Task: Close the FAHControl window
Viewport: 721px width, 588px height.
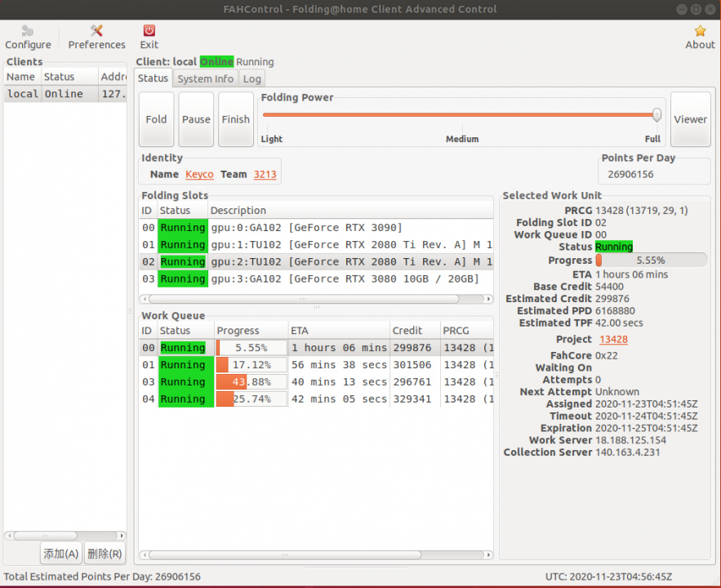Action: (x=710, y=9)
